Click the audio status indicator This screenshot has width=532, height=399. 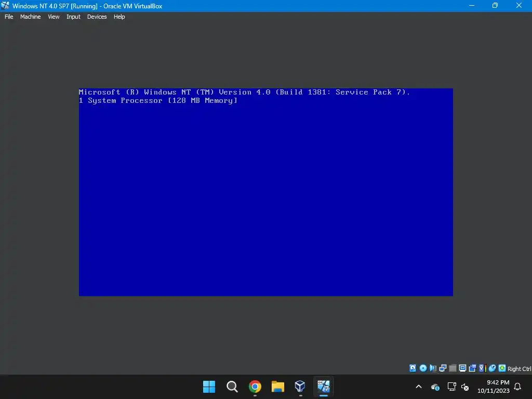433,368
